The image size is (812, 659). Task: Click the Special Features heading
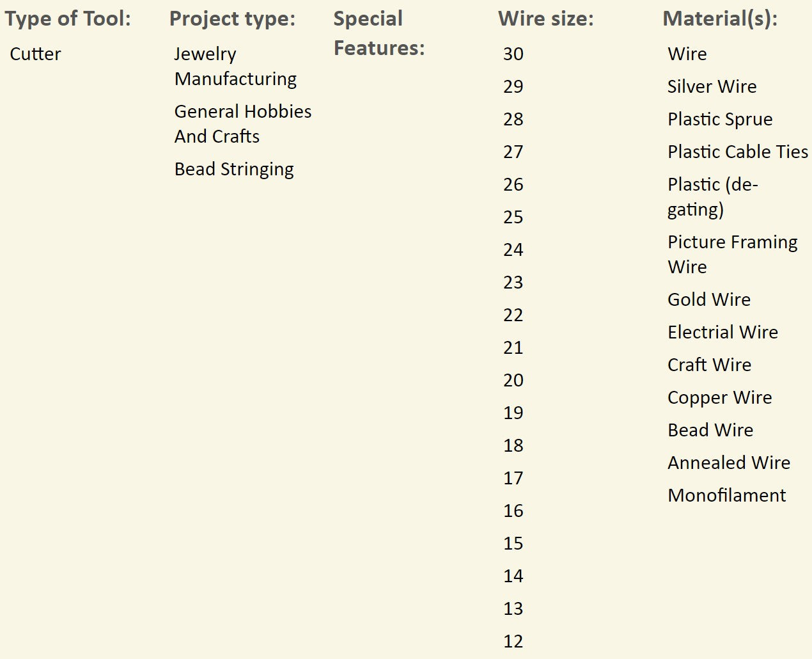tap(379, 33)
